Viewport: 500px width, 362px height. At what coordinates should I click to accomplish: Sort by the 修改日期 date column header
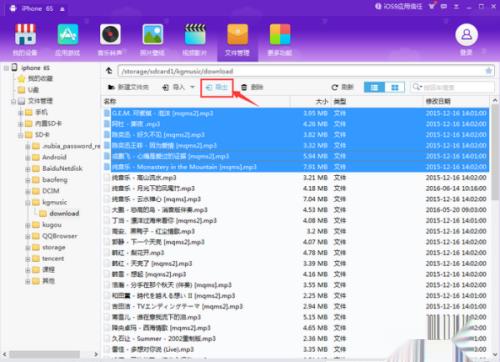[438, 101]
